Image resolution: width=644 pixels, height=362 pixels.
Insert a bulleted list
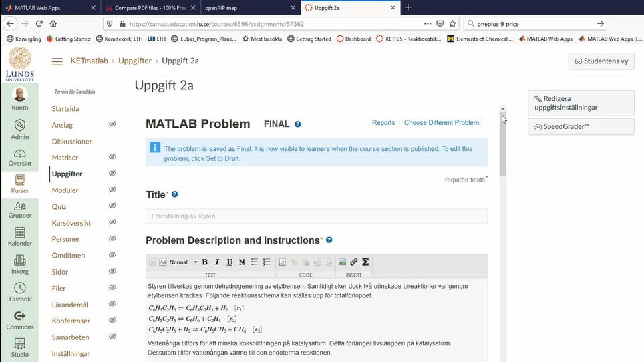(255, 262)
